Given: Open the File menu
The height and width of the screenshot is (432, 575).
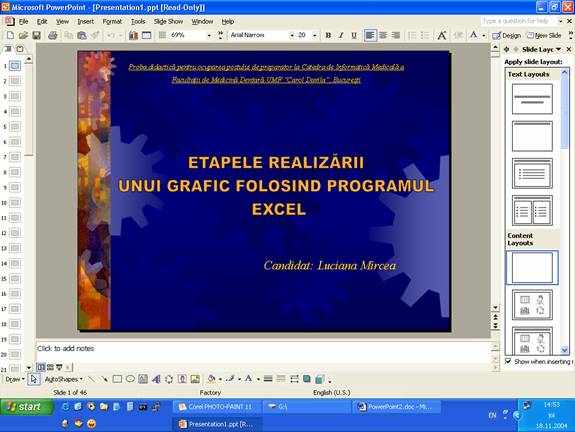Looking at the screenshot, I should (x=23, y=22).
